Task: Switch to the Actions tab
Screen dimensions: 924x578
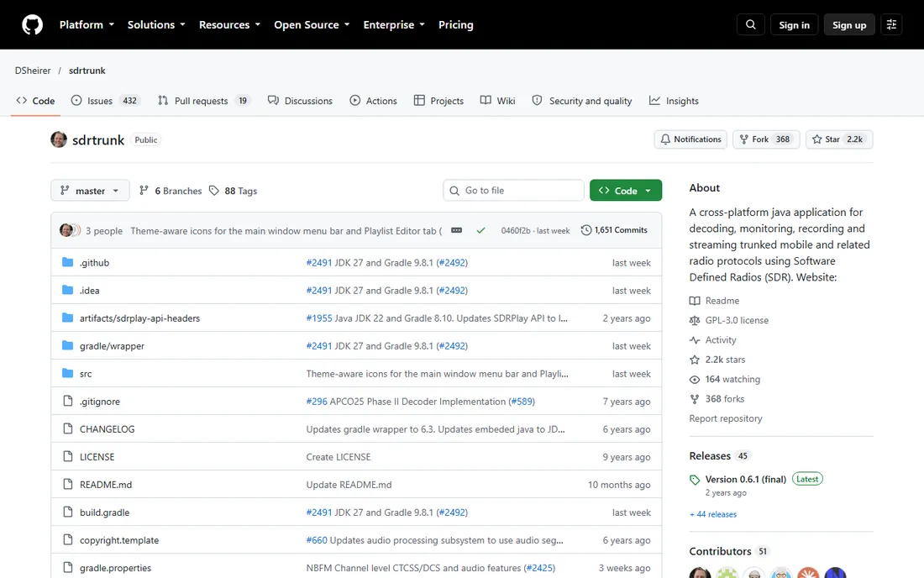Action: [374, 101]
